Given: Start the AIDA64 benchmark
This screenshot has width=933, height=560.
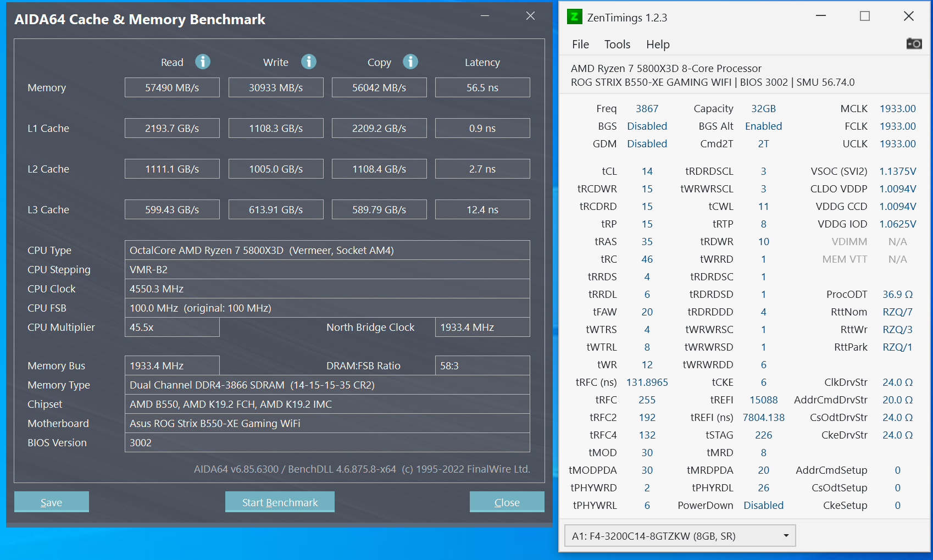Looking at the screenshot, I should (x=280, y=502).
